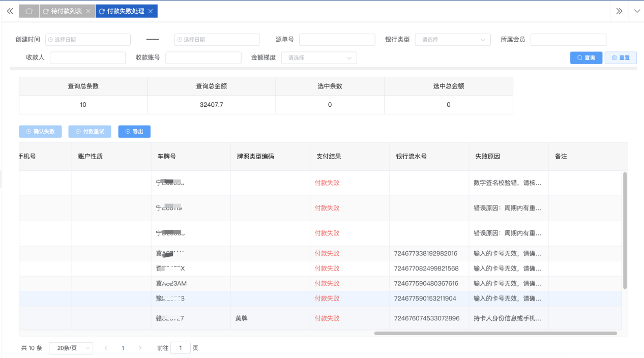Open the 创建时间 end date picker
The width and height of the screenshot is (644, 358).
pos(217,40)
